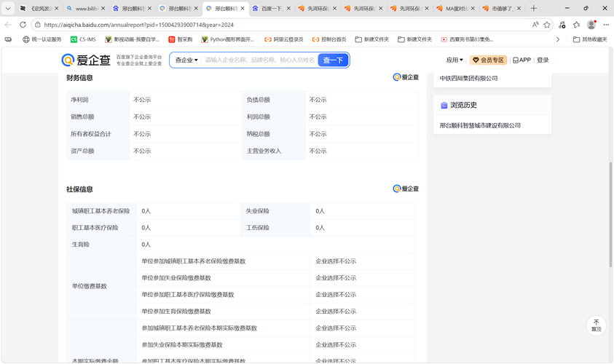Switch to the MA摆对比 tab

click(x=454, y=8)
